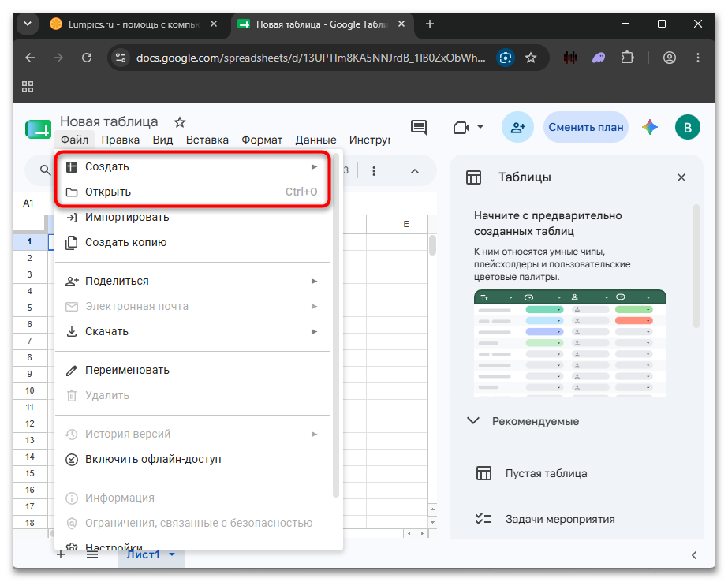Open the Chrome extensions puzzle icon
The image size is (728, 582).
(x=627, y=58)
